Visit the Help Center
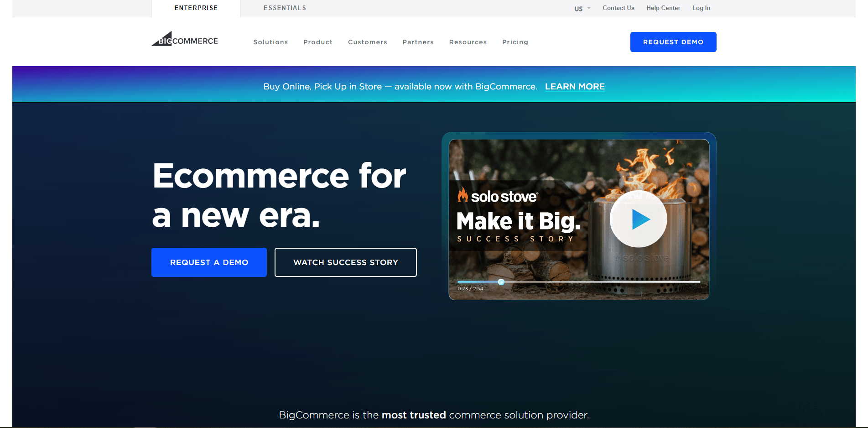 663,8
